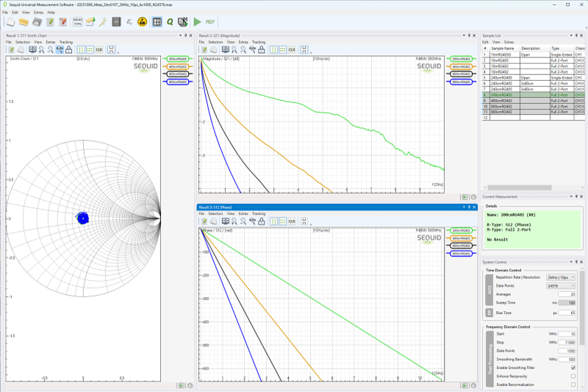The image size is (588, 392).
Task: Click the green Start measurement play icon
Action: tap(197, 23)
